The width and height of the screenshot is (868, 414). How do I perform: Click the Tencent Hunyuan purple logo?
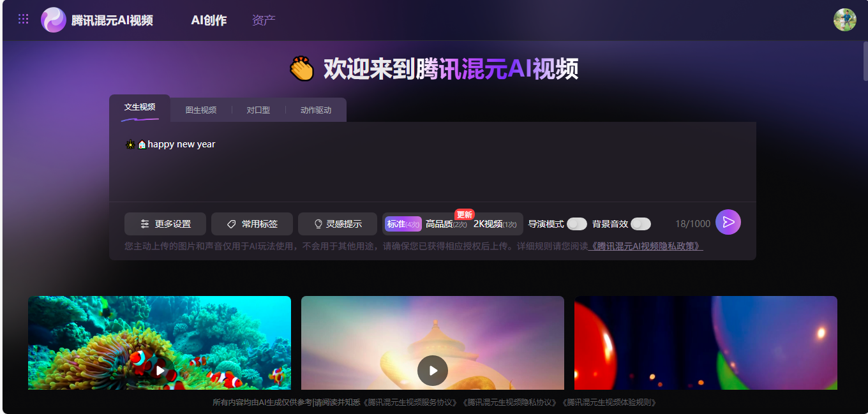tap(54, 20)
